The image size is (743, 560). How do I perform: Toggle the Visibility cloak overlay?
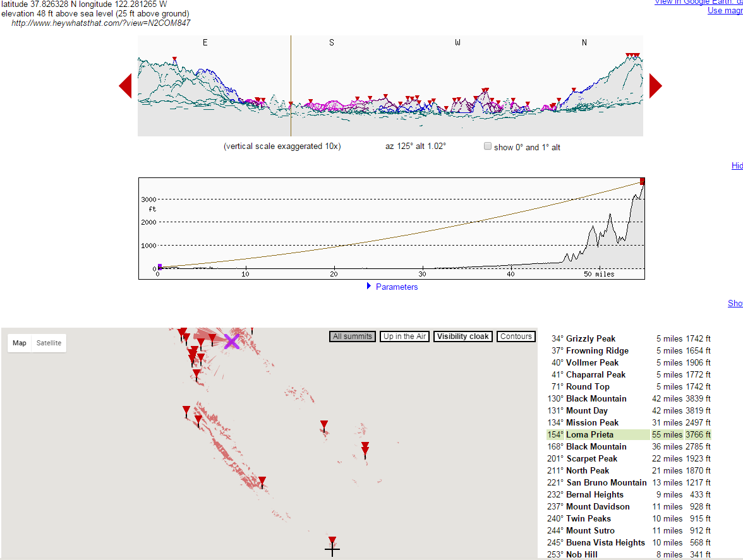click(x=463, y=337)
